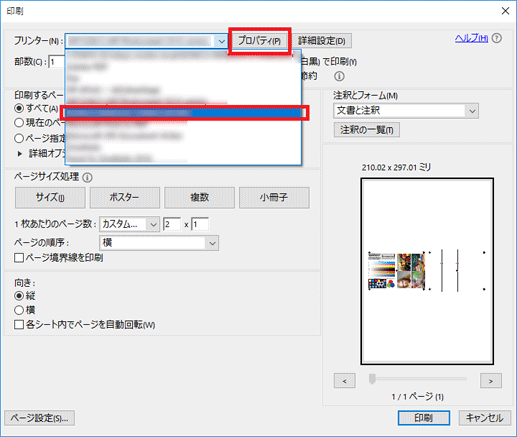
Task: Open ページの順序 dropdown showing 横
Action: tap(159, 243)
